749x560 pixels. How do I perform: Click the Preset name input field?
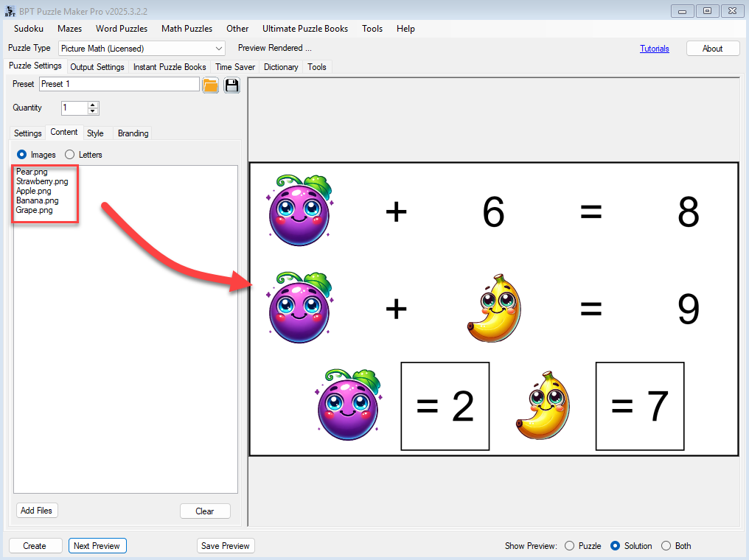click(x=119, y=84)
